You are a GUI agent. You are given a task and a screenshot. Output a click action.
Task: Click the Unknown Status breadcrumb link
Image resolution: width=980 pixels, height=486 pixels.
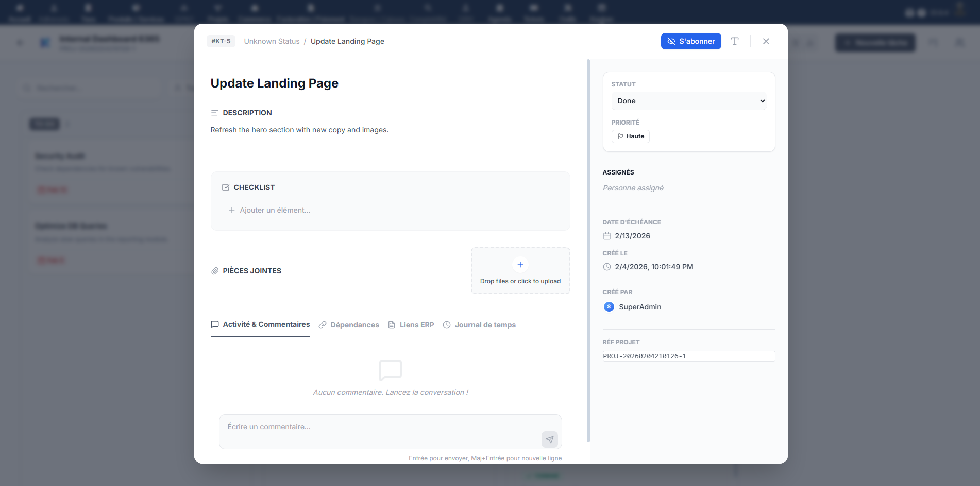point(272,41)
